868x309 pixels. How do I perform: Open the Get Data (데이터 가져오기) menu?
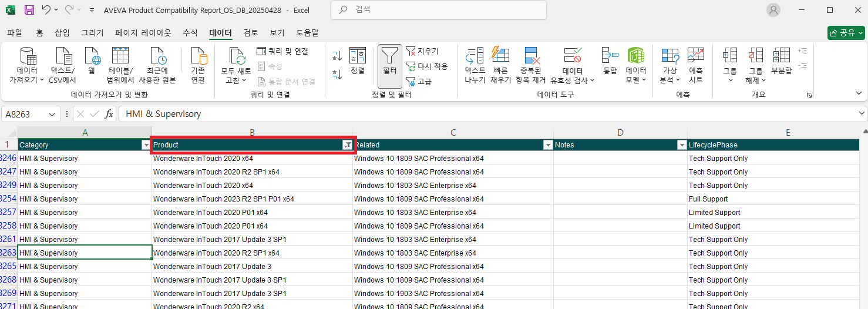coord(27,65)
